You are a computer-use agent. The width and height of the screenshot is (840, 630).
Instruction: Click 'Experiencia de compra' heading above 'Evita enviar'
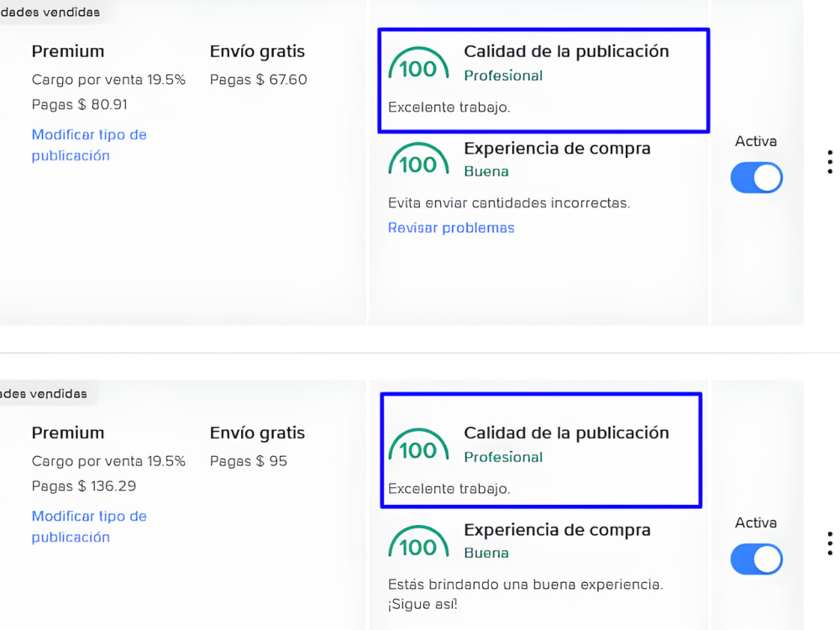pos(557,149)
